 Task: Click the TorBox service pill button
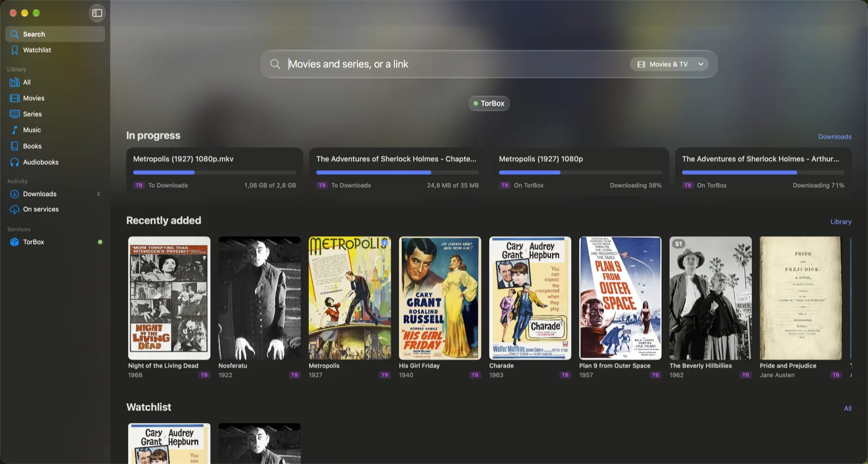489,103
